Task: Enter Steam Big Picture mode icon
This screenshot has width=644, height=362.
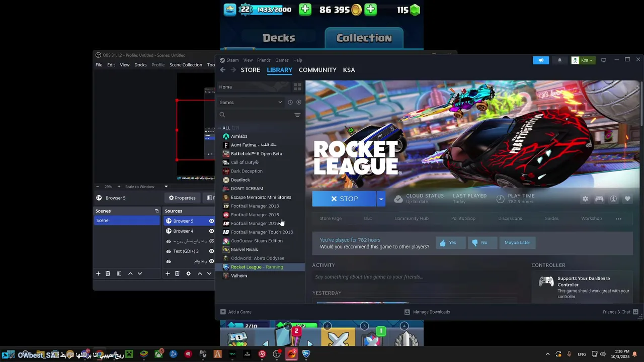Action: pos(604,60)
